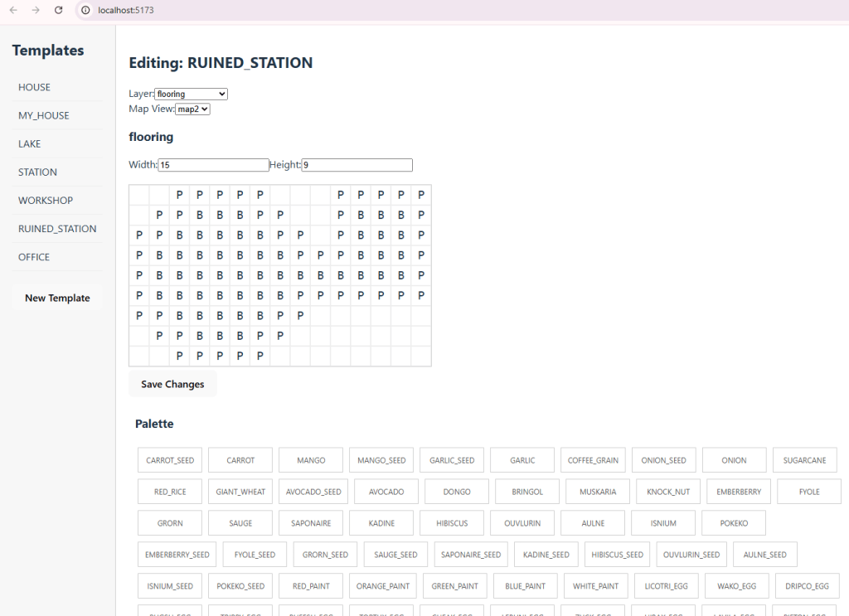The width and height of the screenshot is (849, 616).
Task: Click the New Template button
Action: click(57, 298)
